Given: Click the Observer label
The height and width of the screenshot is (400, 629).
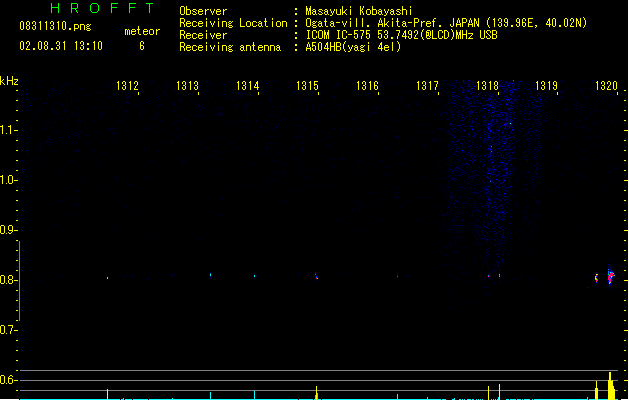Looking at the screenshot, I should (203, 11).
